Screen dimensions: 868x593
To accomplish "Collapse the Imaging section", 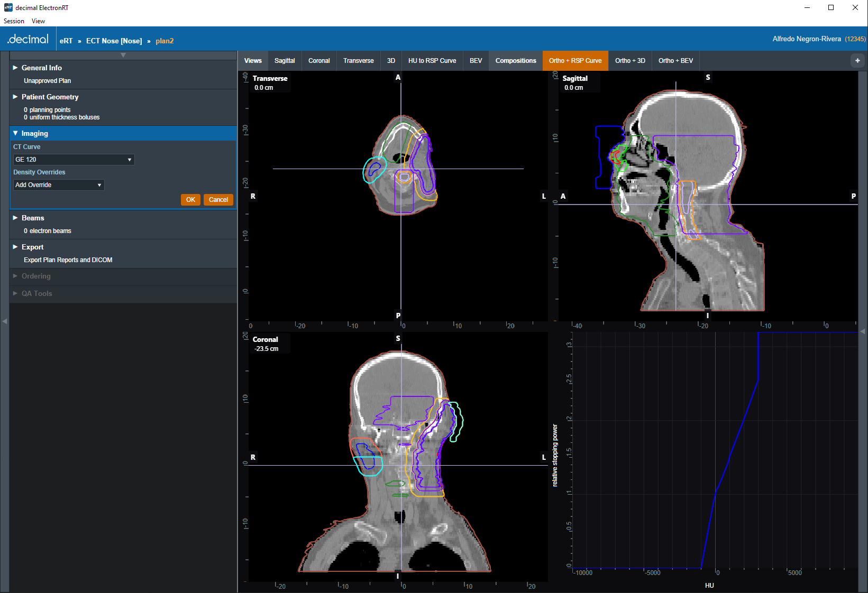I will tap(34, 133).
